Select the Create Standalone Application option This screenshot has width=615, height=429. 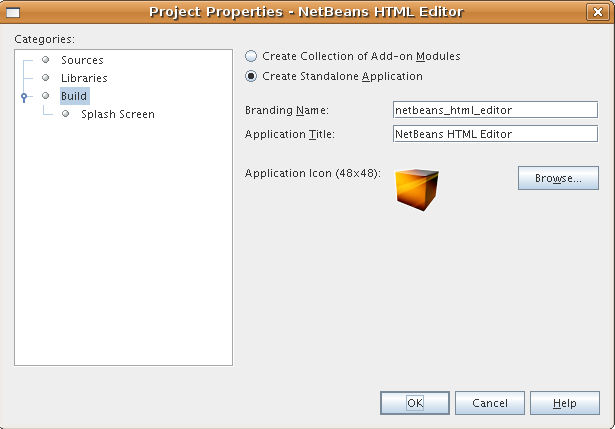coord(251,76)
